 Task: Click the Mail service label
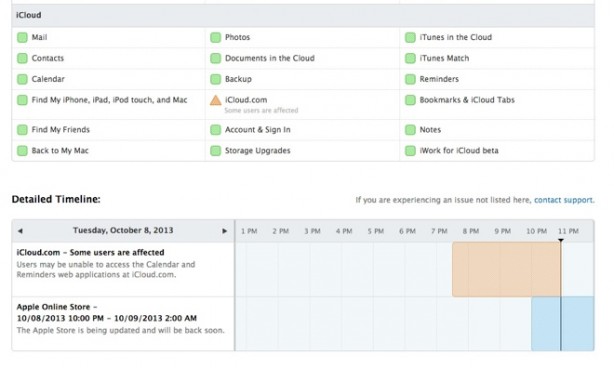click(x=39, y=37)
